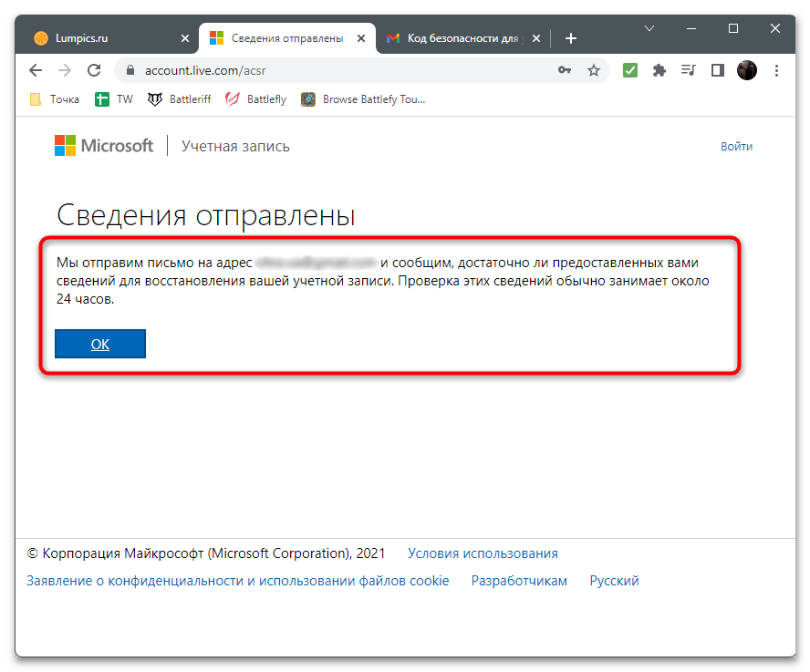
Task: Change language via the Русский link
Action: click(x=614, y=581)
